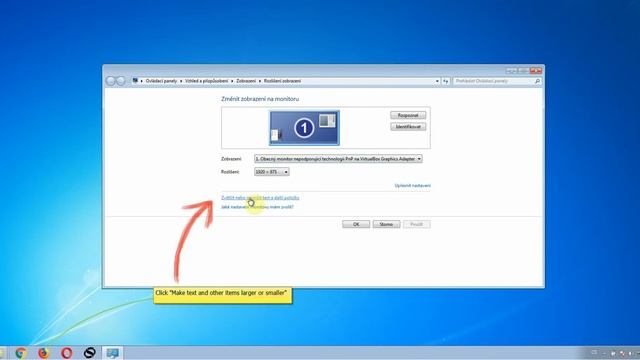Click Vzhled a přizpůsobení breadcrumb
640x360 pixels.
207,81
